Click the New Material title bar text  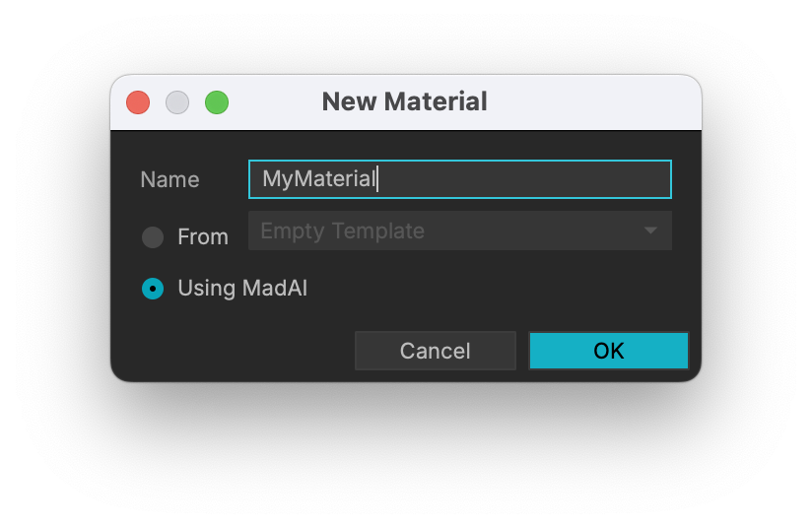[x=404, y=101]
